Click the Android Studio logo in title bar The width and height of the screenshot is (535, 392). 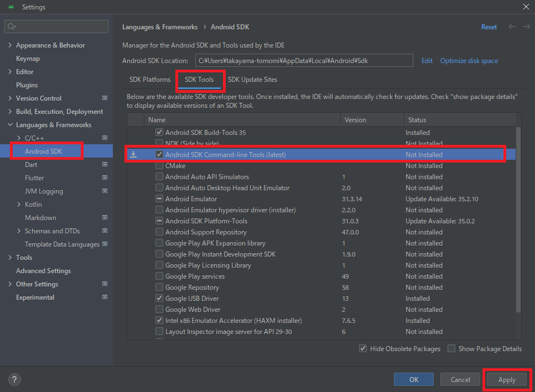tap(11, 7)
